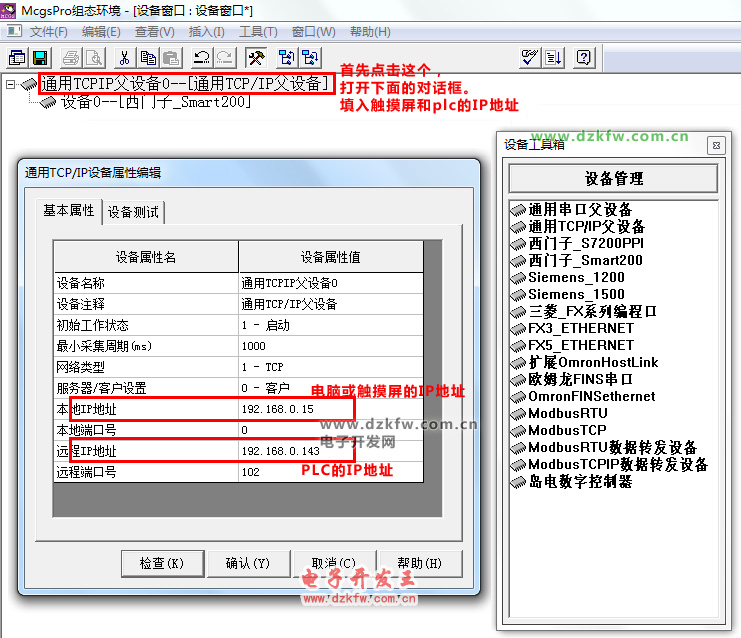Click the icon next to 通用串口父设备
741x638 pixels.
[x=518, y=210]
